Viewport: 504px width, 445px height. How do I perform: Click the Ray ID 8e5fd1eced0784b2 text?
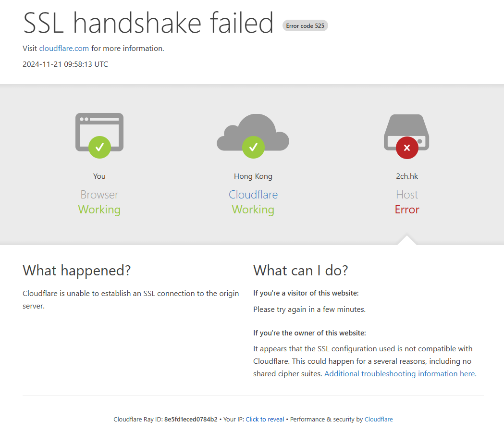(x=191, y=419)
